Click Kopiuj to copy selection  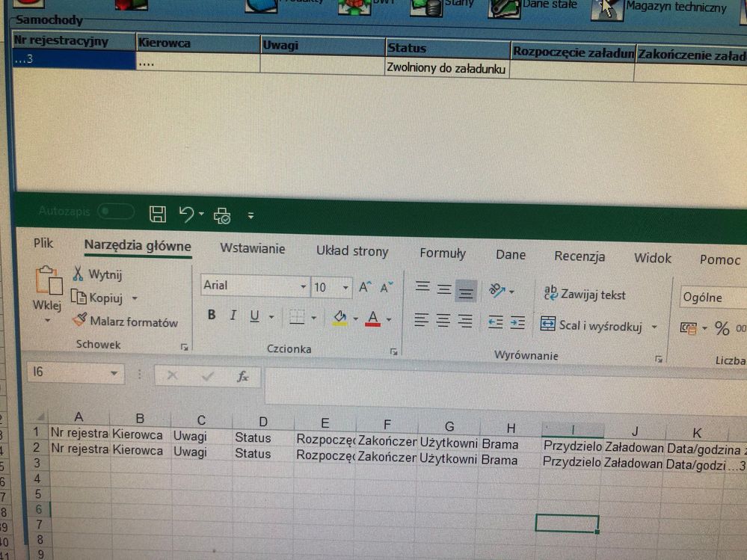[97, 298]
